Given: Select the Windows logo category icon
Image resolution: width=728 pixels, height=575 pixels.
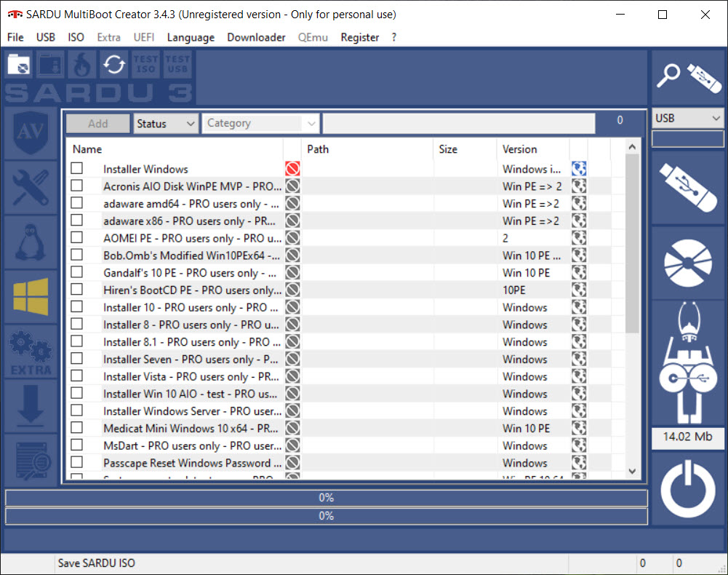Looking at the screenshot, I should point(31,296).
